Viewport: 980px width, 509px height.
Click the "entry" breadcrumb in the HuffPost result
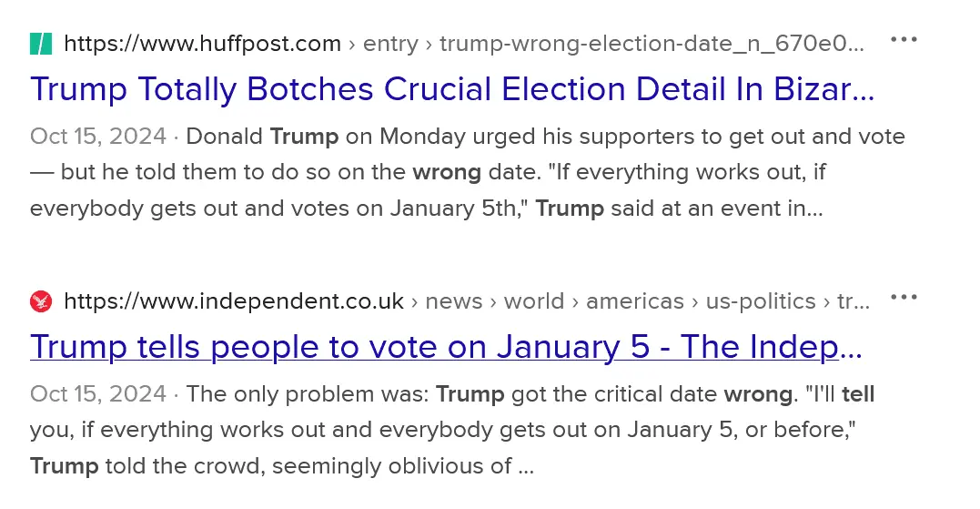(390, 43)
